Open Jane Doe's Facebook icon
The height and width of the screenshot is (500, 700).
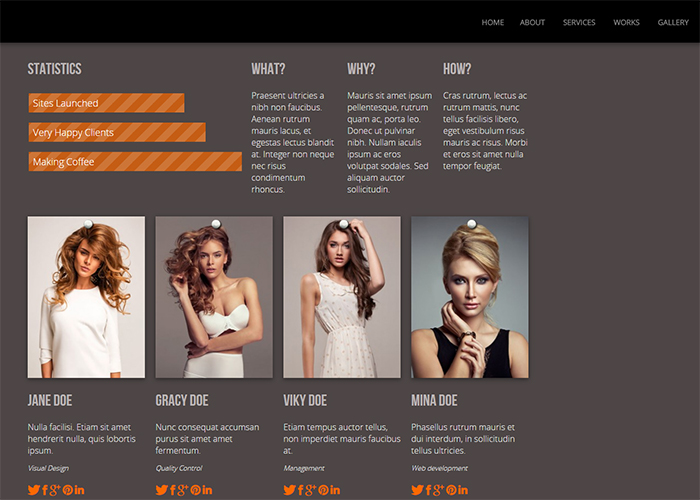[x=45, y=490]
